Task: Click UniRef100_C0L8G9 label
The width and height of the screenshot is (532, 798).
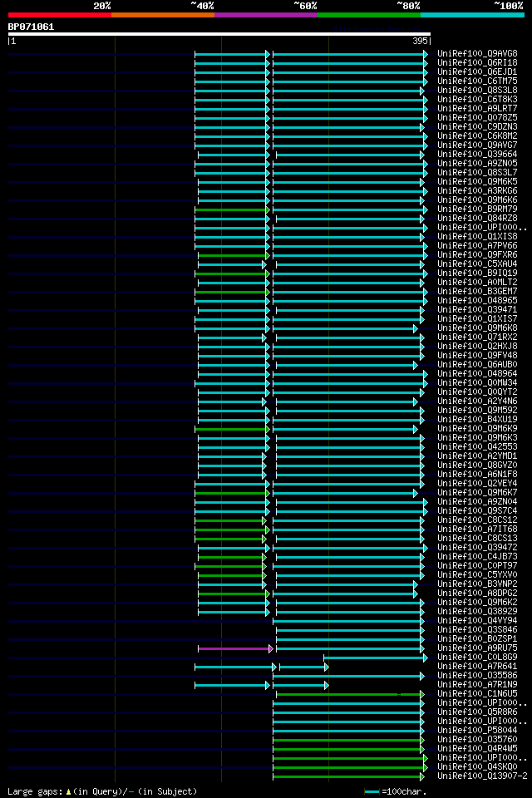Action: [x=477, y=658]
